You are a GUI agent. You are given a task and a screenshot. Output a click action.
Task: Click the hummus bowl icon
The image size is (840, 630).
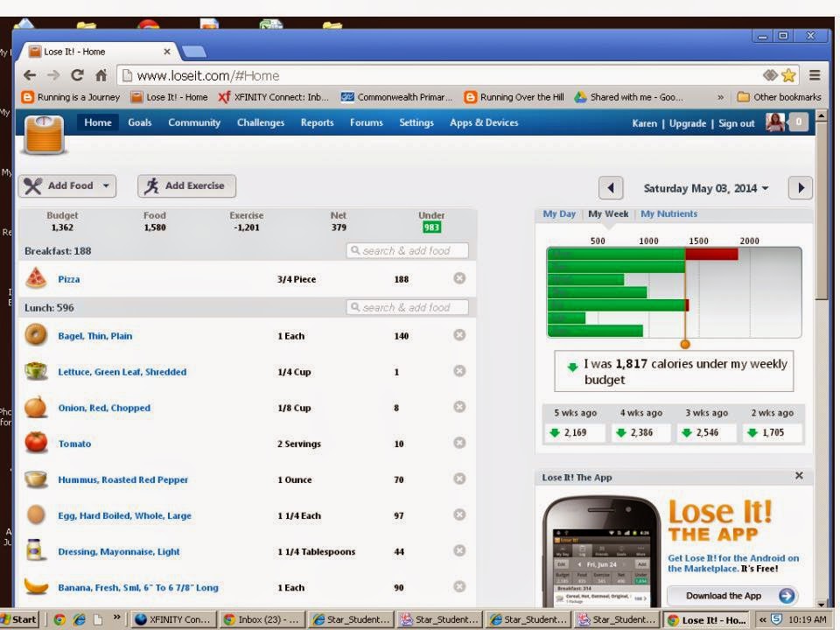[36, 479]
